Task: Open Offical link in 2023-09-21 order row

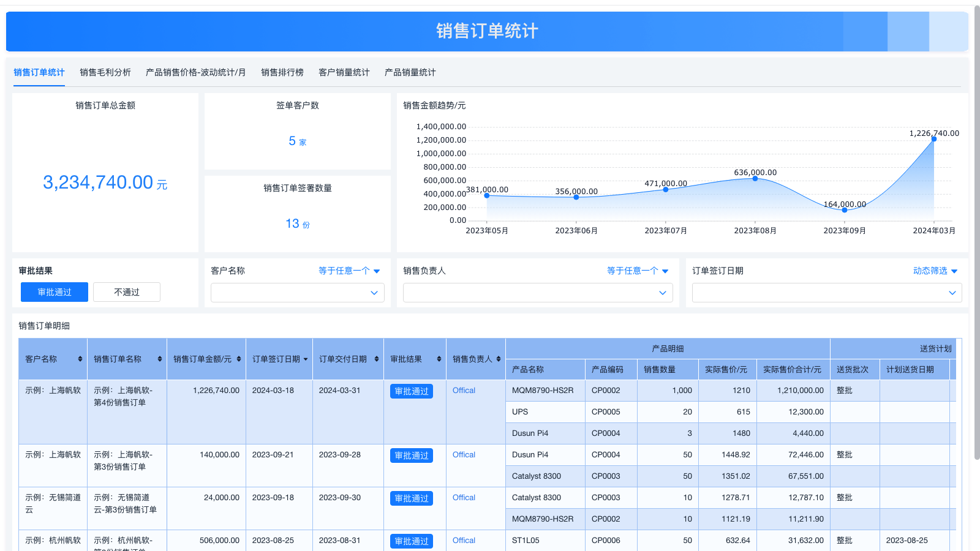Action: (464, 455)
